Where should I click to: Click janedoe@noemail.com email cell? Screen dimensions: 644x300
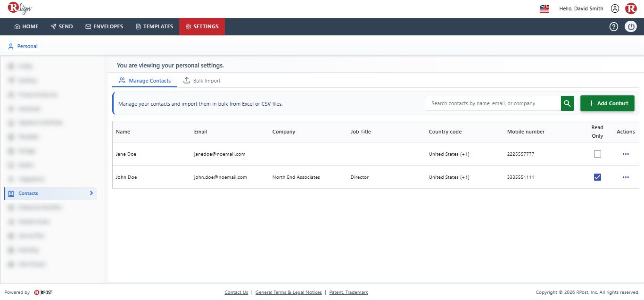pyautogui.click(x=220, y=154)
